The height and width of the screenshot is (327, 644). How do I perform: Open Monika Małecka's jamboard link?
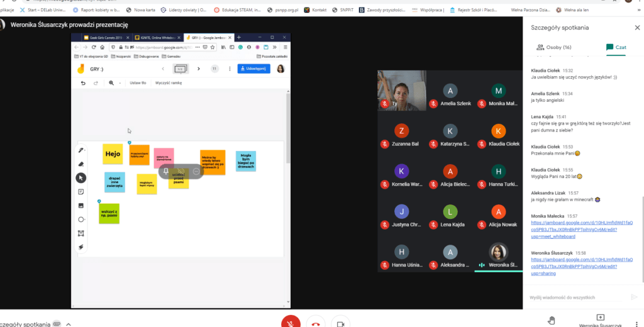582,230
